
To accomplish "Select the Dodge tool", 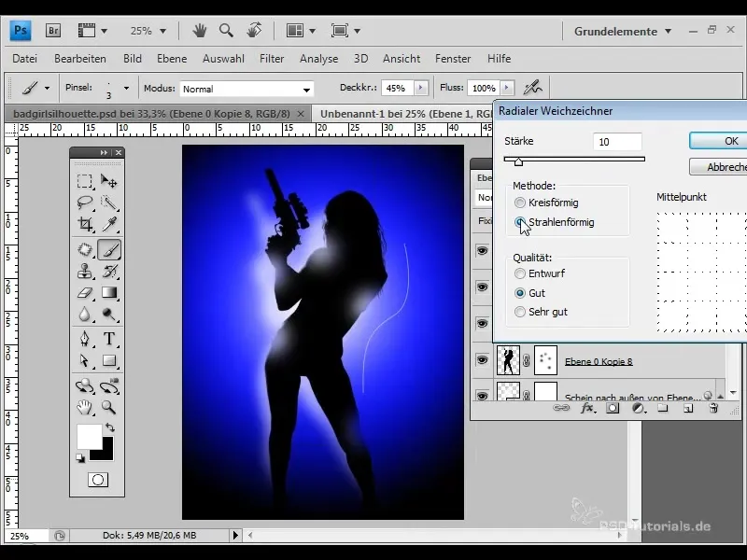I will tap(109, 315).
